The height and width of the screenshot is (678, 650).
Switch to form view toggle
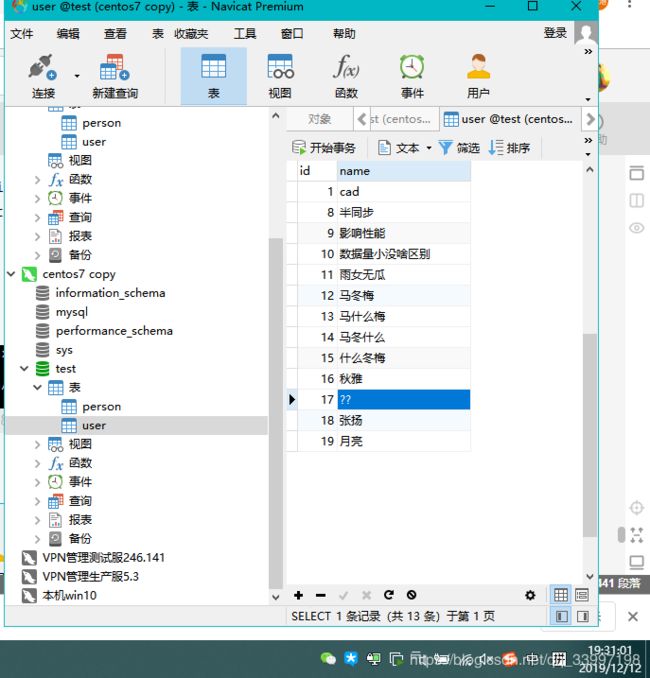coord(582,595)
